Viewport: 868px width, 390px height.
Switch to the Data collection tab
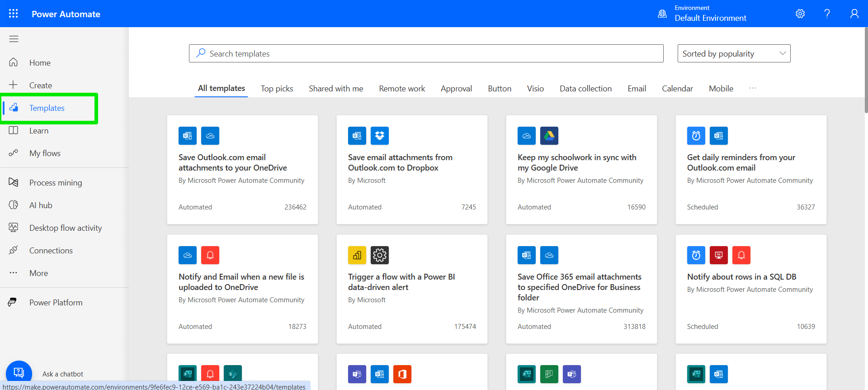coord(585,89)
